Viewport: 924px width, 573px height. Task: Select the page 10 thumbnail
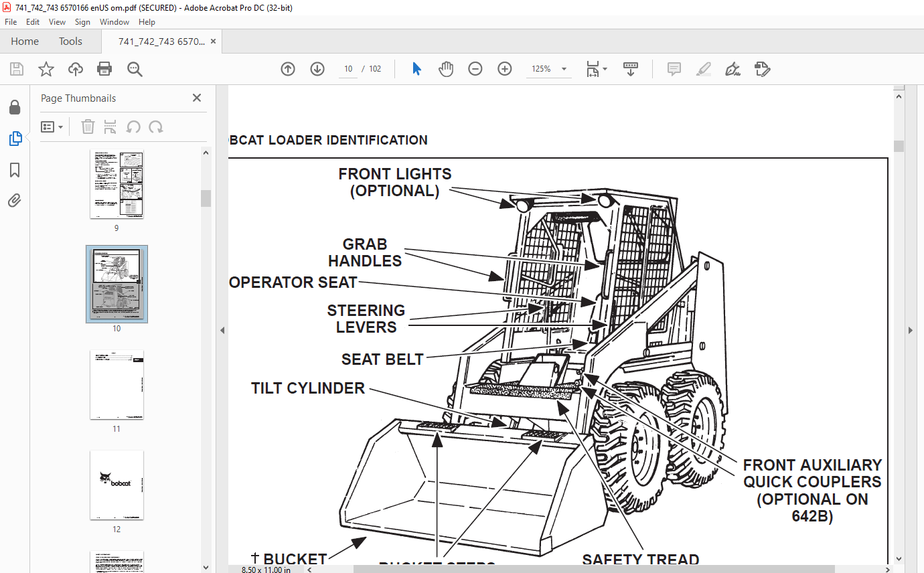pyautogui.click(x=117, y=284)
